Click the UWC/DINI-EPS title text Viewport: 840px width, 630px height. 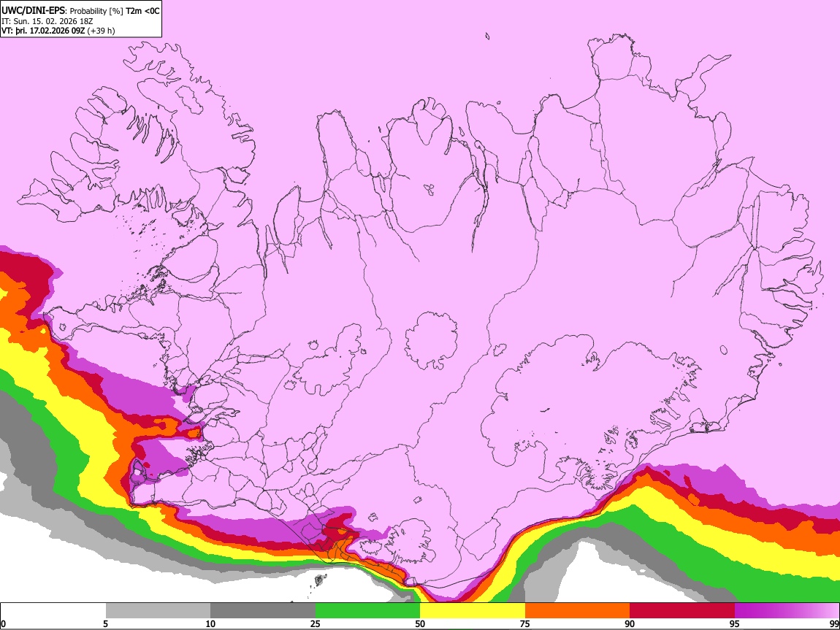pos(33,11)
